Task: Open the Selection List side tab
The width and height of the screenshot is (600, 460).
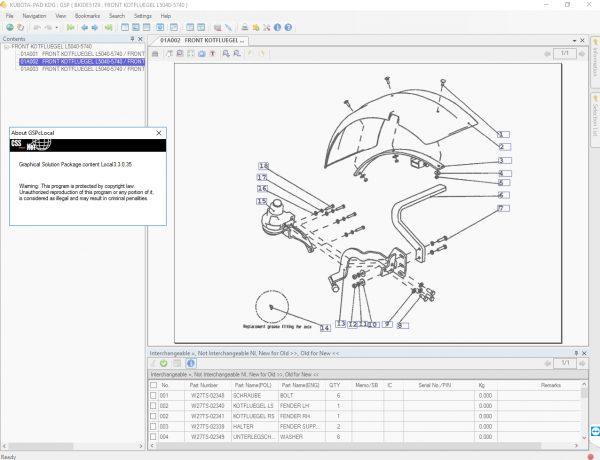Action: point(595,119)
